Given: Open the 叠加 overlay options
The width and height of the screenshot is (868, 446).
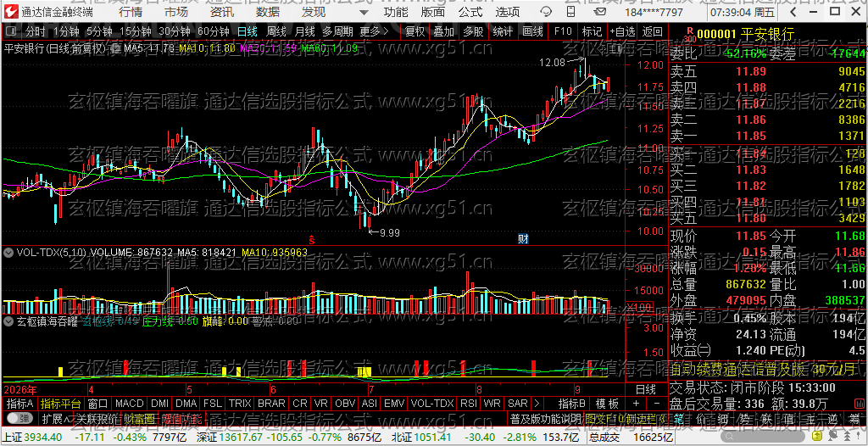Looking at the screenshot, I should 443,31.
